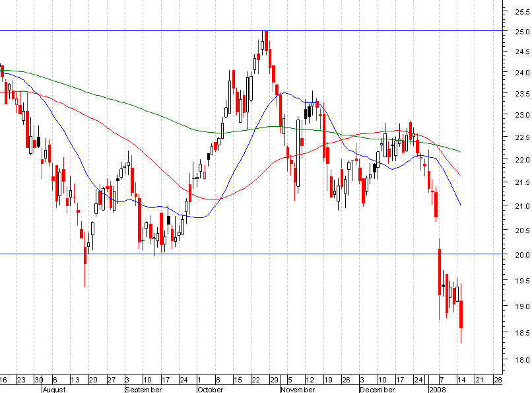Click the date label 13 on the time axis
Screen dimensions: 532x393
tap(75, 380)
